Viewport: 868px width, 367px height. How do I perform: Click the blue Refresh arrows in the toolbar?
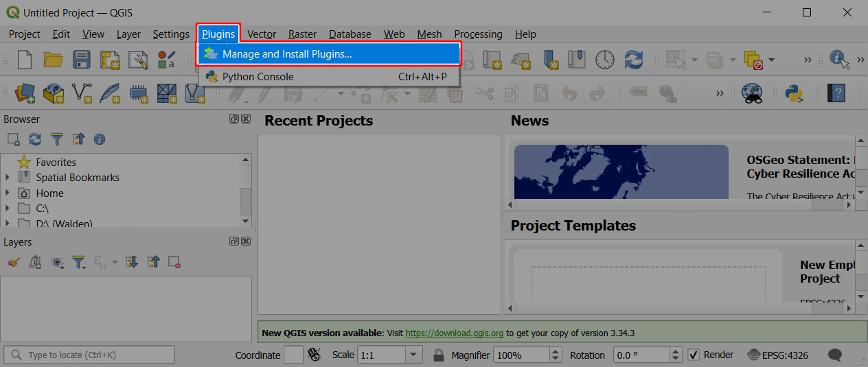[633, 60]
